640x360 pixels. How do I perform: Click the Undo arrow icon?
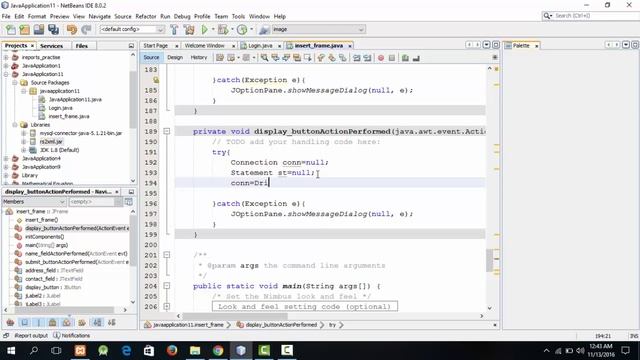coord(72,29)
